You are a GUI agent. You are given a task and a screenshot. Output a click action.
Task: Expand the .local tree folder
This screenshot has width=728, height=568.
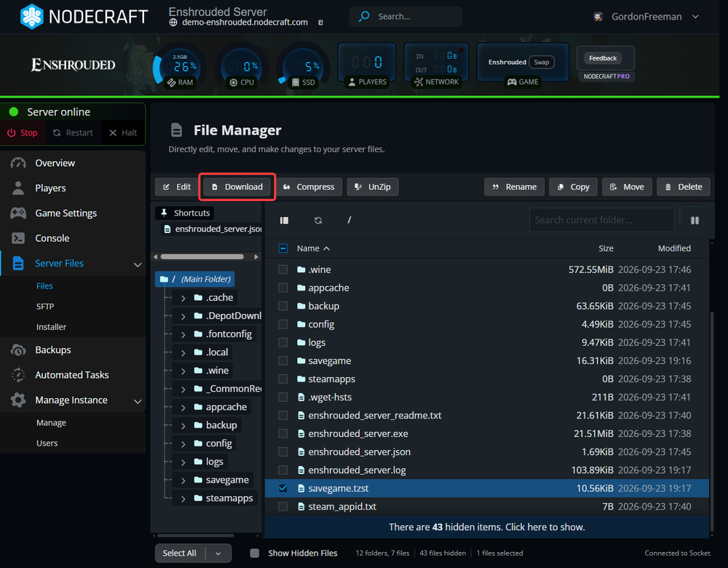[x=183, y=352]
